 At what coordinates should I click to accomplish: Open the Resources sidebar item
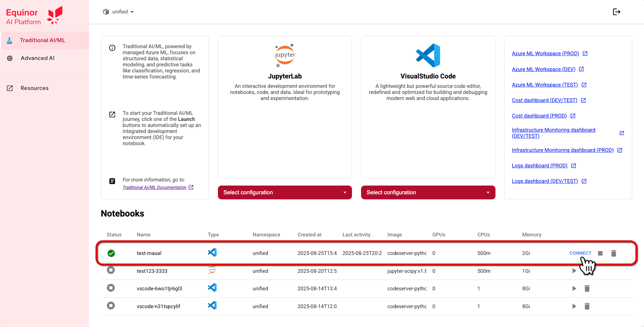tap(34, 88)
